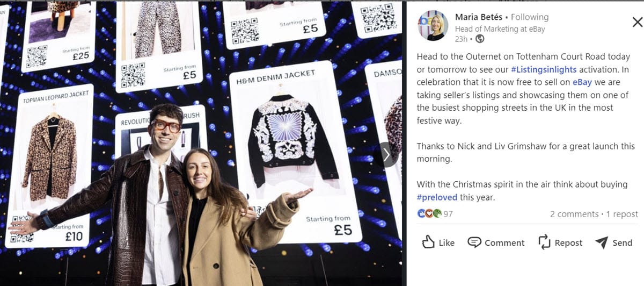Open the #Listingsinlights hashtag
Viewport: 644px width, 286px height.
click(544, 70)
